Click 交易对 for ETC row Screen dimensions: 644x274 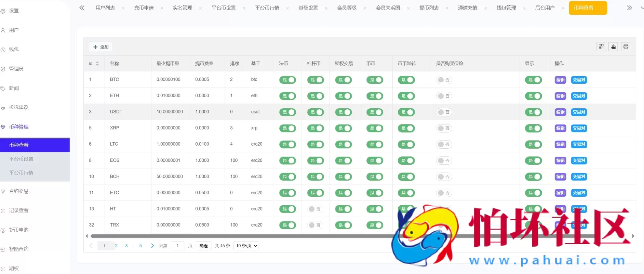579,193
